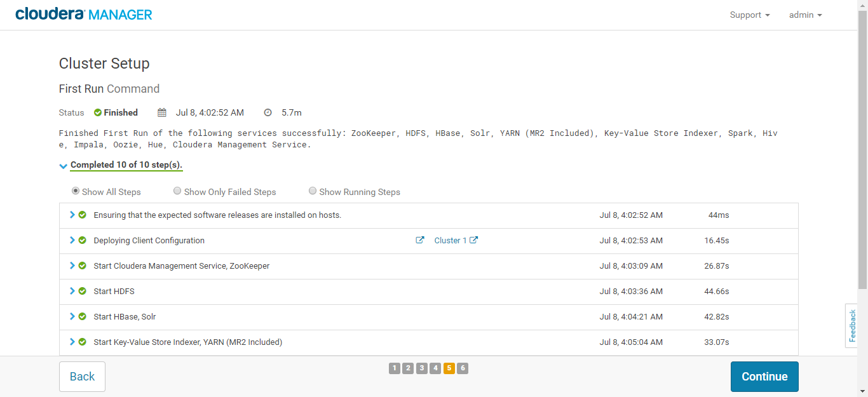Screen dimensions: 868x397
Task: Select the Show Only Failed Steps option
Action: pos(177,191)
